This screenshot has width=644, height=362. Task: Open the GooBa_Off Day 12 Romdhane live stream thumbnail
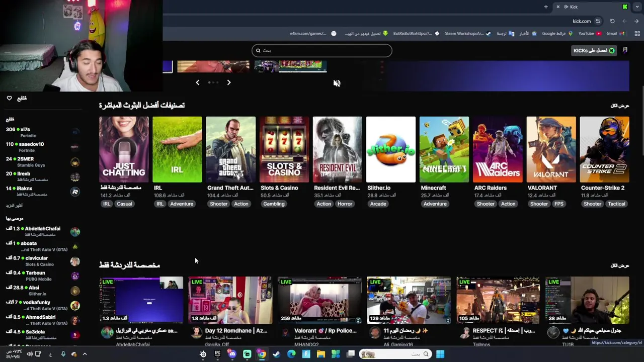[x=230, y=300]
